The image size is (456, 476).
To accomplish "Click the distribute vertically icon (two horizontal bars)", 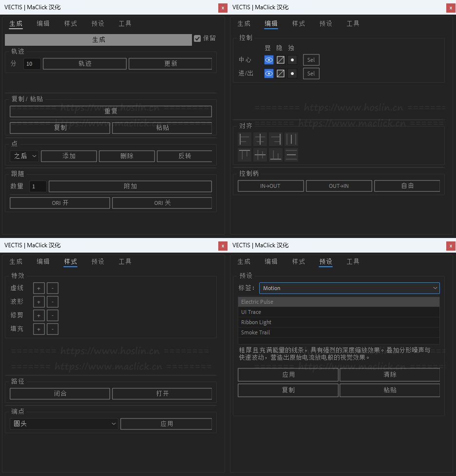I will click(x=291, y=155).
